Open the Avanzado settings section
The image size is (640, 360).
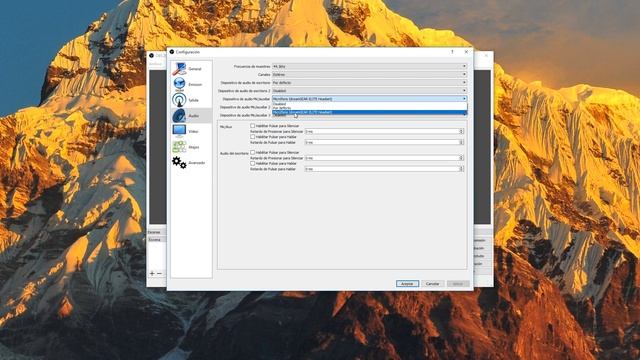pyautogui.click(x=191, y=162)
